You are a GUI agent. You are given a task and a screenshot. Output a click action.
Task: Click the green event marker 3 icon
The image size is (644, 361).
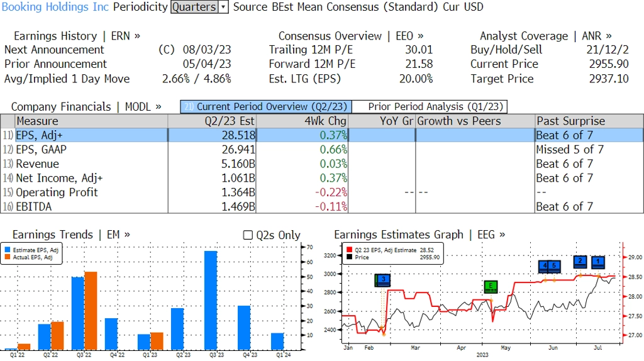(382, 280)
